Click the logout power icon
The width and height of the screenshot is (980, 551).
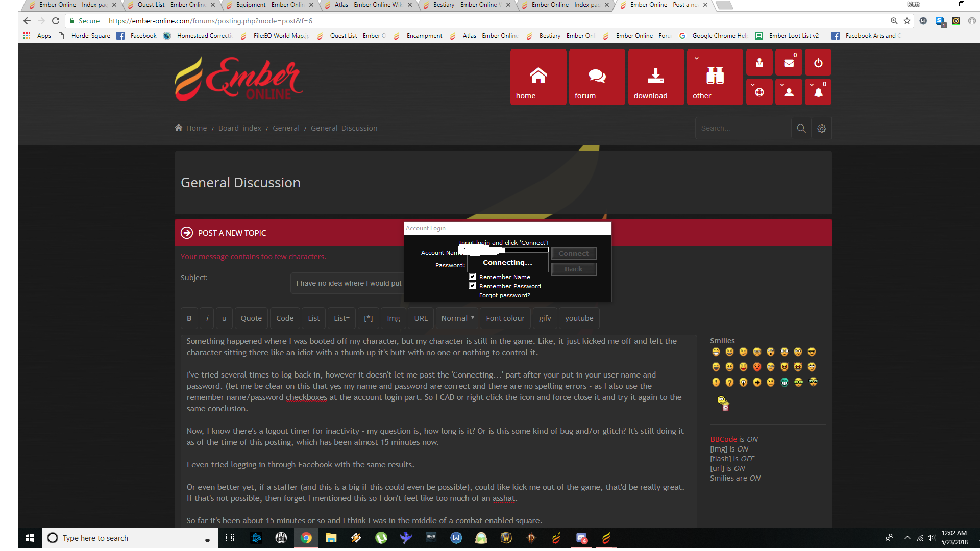pyautogui.click(x=818, y=63)
